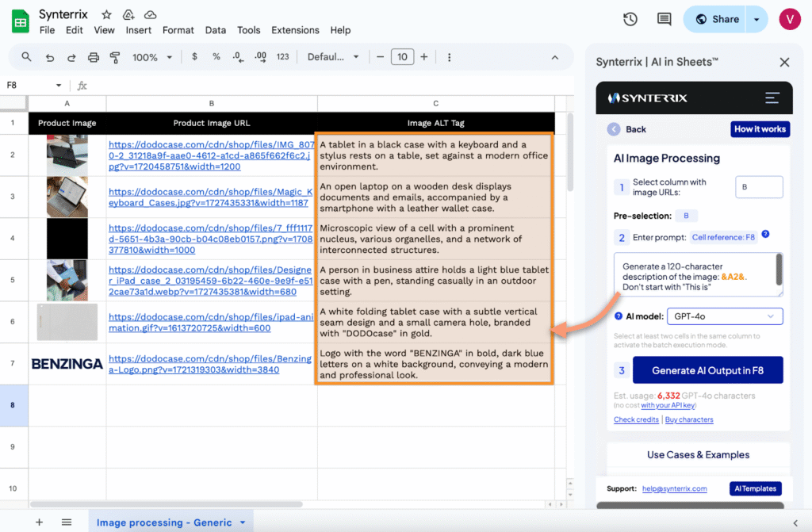Click the Share button
812x532 pixels.
point(715,19)
